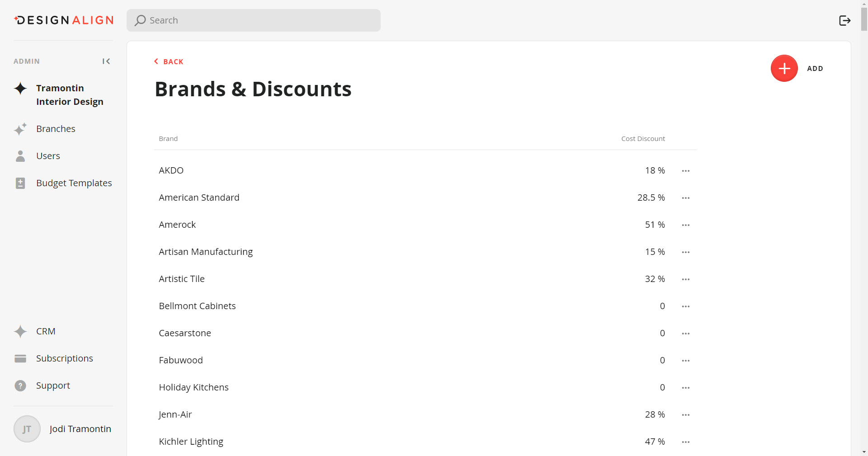The height and width of the screenshot is (456, 868).
Task: Select Tramontin Interior Design in sidebar
Action: click(69, 95)
